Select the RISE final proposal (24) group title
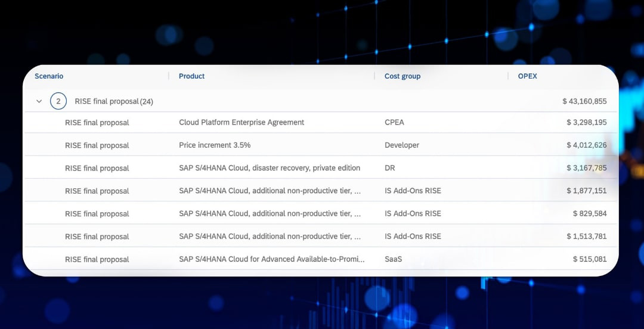Image resolution: width=644 pixels, height=329 pixels. (114, 101)
